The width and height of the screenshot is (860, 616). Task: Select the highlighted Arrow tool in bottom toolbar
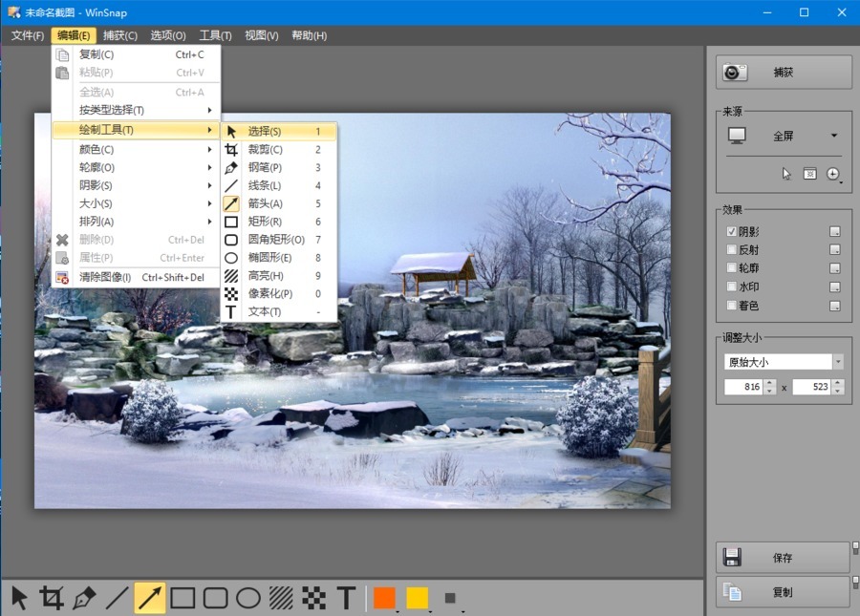click(150, 598)
